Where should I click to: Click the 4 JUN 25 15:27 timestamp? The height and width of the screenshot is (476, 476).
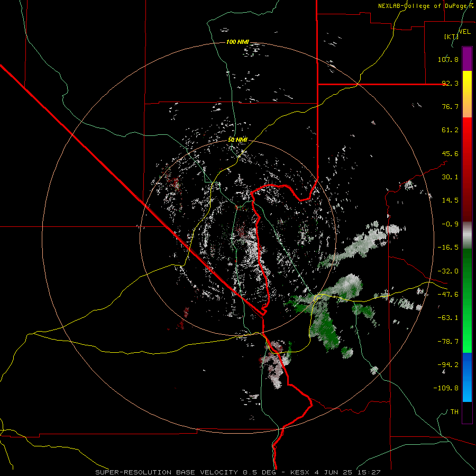(x=347, y=472)
